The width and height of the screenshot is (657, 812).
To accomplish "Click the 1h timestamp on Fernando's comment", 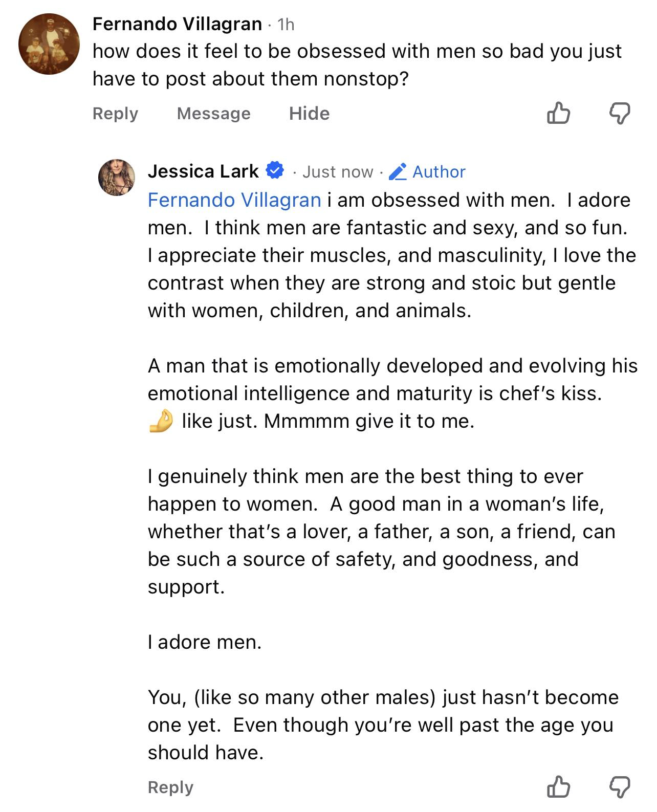I will point(286,25).
